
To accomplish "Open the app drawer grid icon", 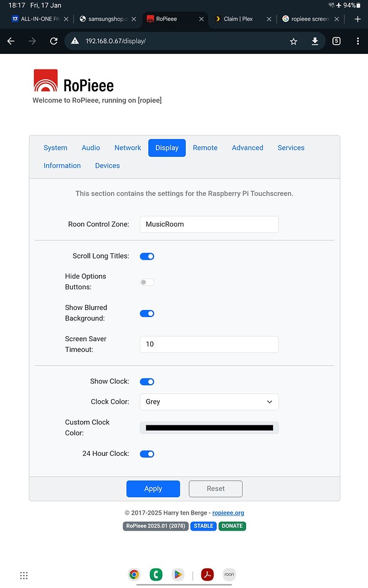I will [24, 575].
